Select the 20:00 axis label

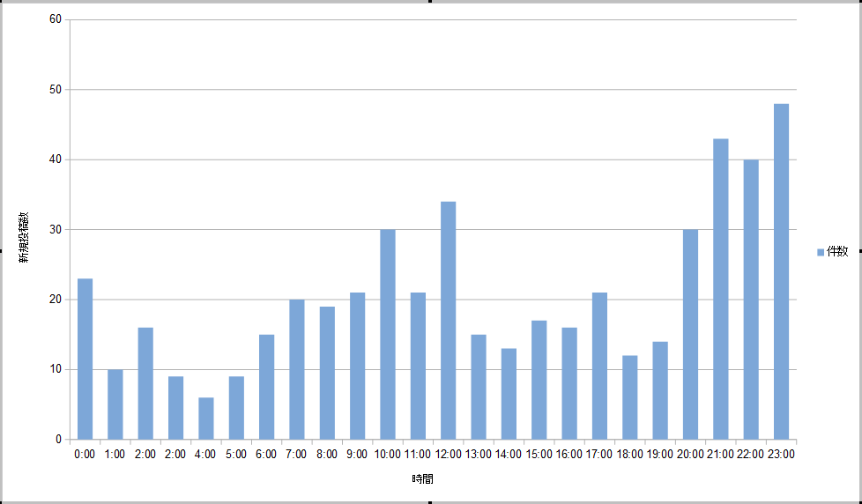[690, 455]
